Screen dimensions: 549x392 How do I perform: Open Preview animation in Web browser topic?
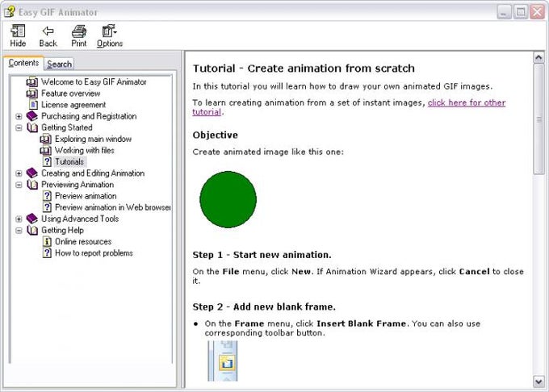click(113, 207)
